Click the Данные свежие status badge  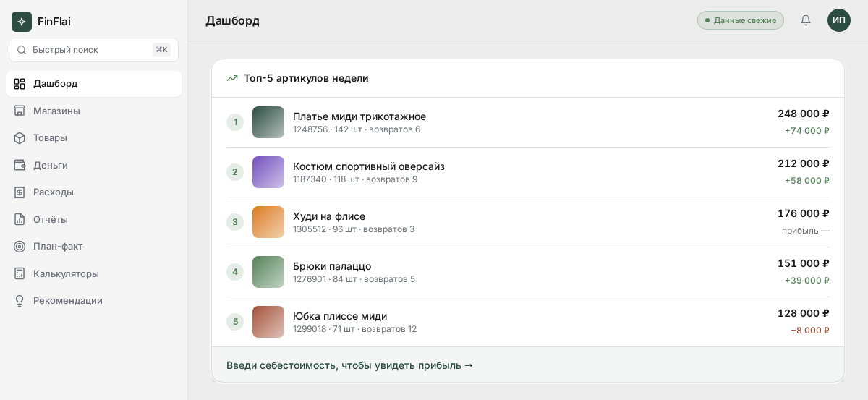741,20
